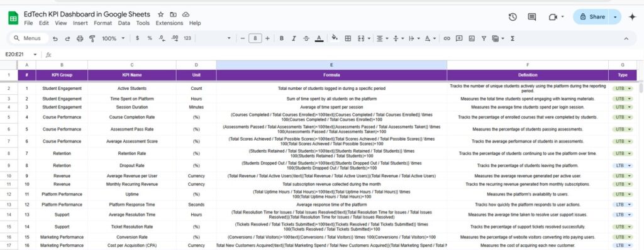Screen dimensions: 644x250
Task: Click the font size field
Action: (x=255, y=38)
